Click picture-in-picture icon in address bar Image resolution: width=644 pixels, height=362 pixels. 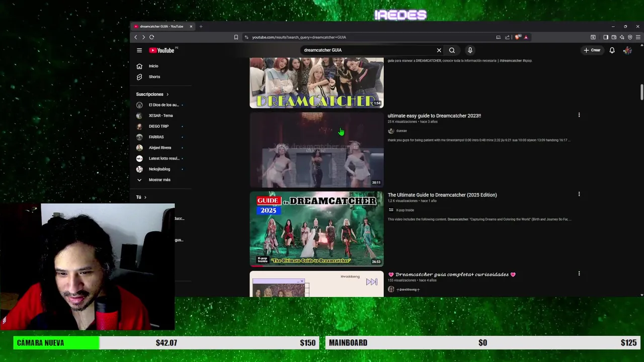(498, 37)
